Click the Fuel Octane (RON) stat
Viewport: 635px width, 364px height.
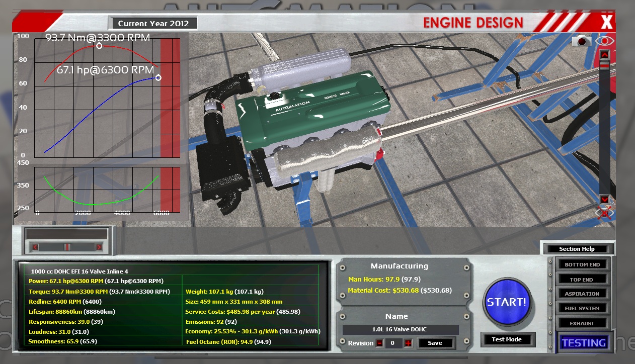point(229,341)
